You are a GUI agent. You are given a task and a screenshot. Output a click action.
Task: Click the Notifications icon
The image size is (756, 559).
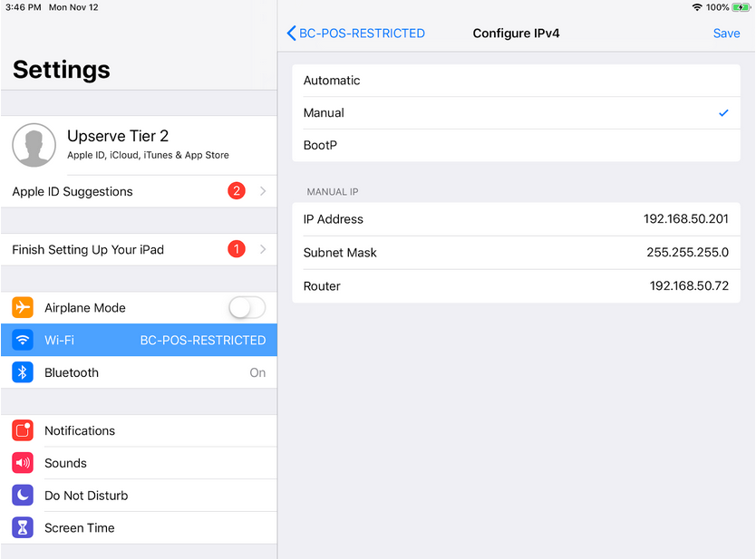tap(22, 430)
